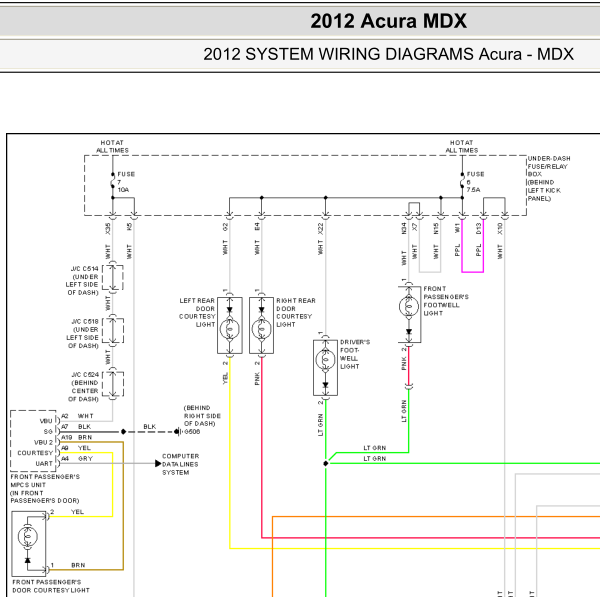Click the '(BEHIND RIGHT SIDE OF DASH)' note
The height and width of the screenshot is (597, 600).
pos(202,416)
